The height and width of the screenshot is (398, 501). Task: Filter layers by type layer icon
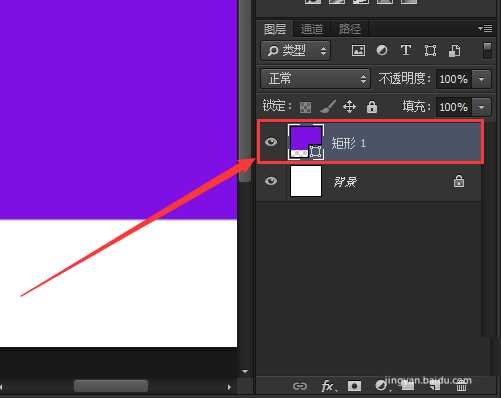pyautogui.click(x=406, y=51)
